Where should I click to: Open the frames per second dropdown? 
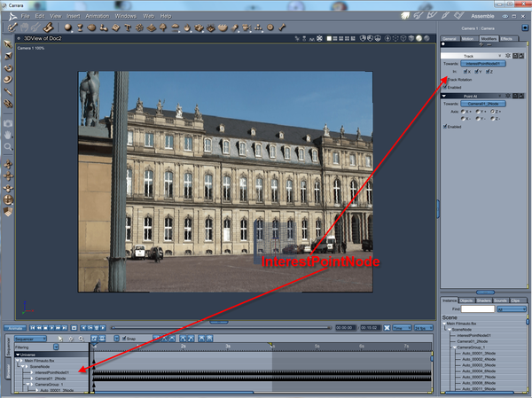click(424, 328)
